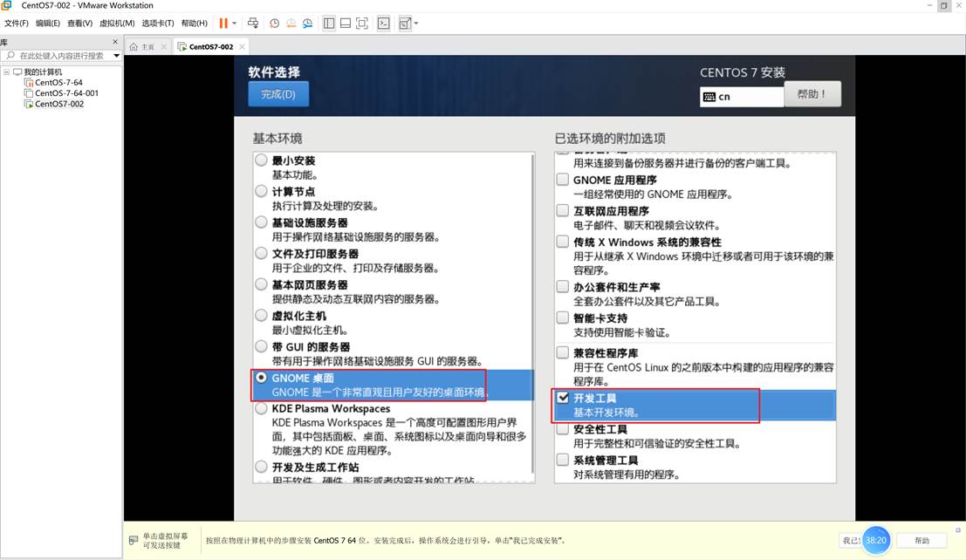Click the 帮助！ help button in installer

tap(812, 94)
